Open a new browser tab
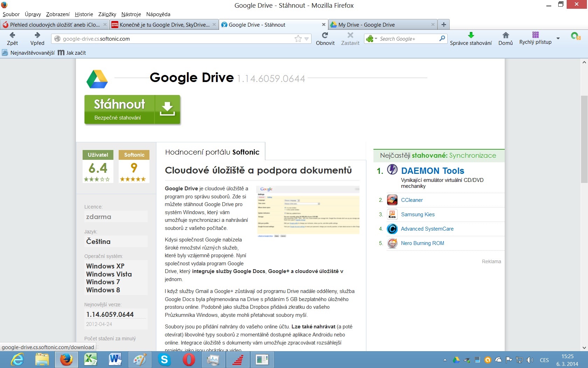Viewport: 588px width, 368px height. click(444, 25)
